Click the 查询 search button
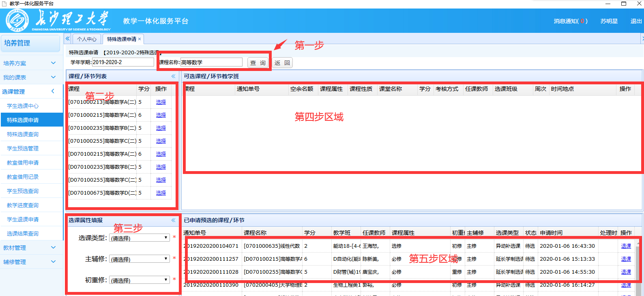 pyautogui.click(x=258, y=63)
